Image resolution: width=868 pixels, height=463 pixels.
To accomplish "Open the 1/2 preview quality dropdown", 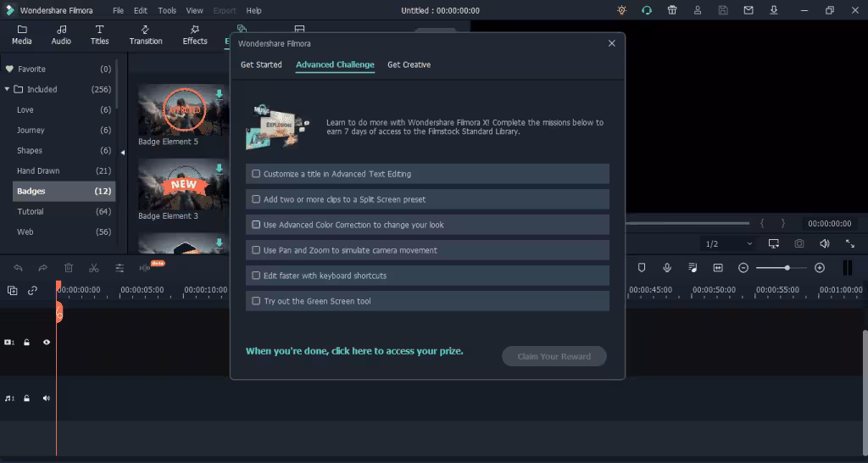I will pos(728,243).
